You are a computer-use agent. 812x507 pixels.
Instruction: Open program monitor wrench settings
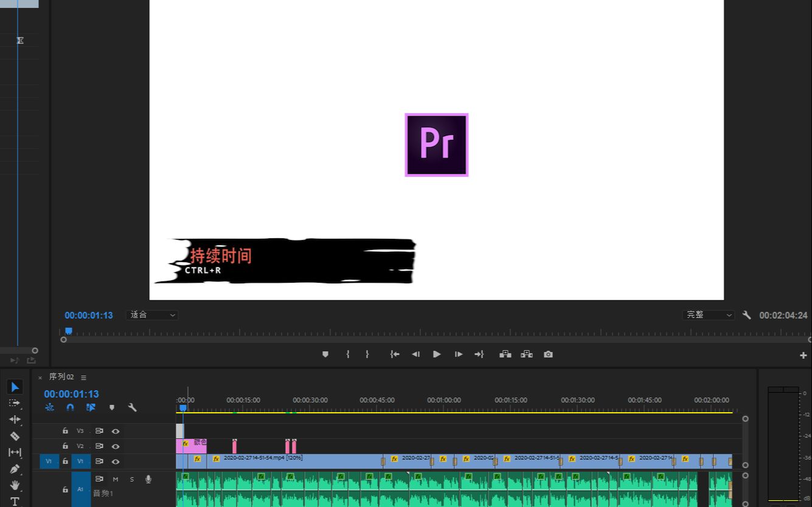pyautogui.click(x=747, y=315)
